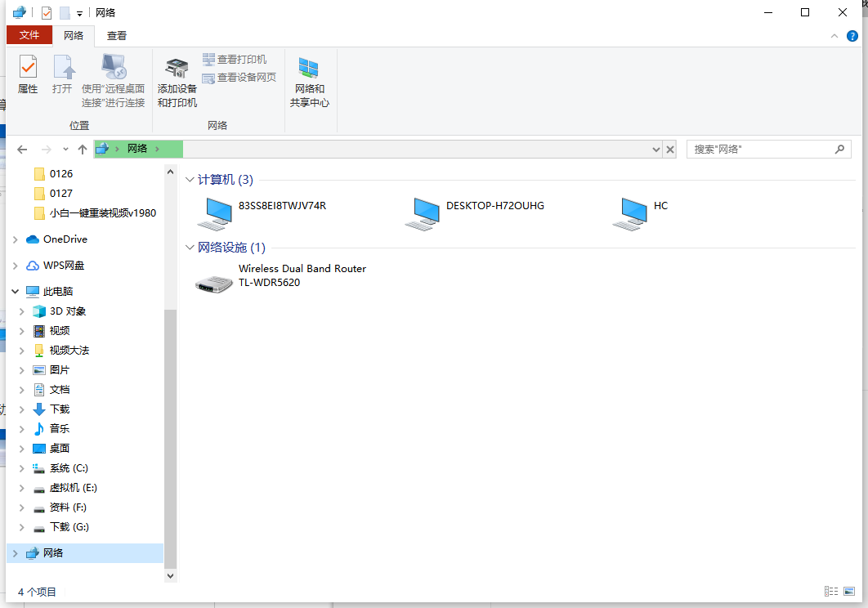Expand WPS网盘 tree node
The width and height of the screenshot is (868, 608).
tap(16, 266)
